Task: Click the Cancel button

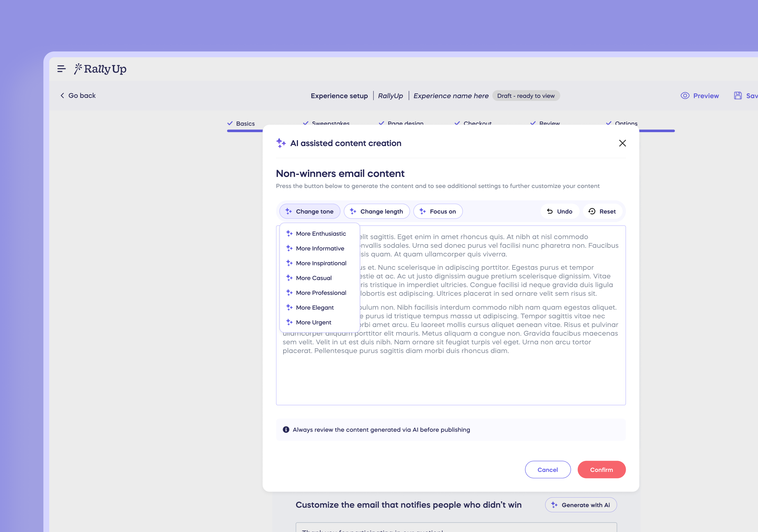Action: (x=548, y=470)
